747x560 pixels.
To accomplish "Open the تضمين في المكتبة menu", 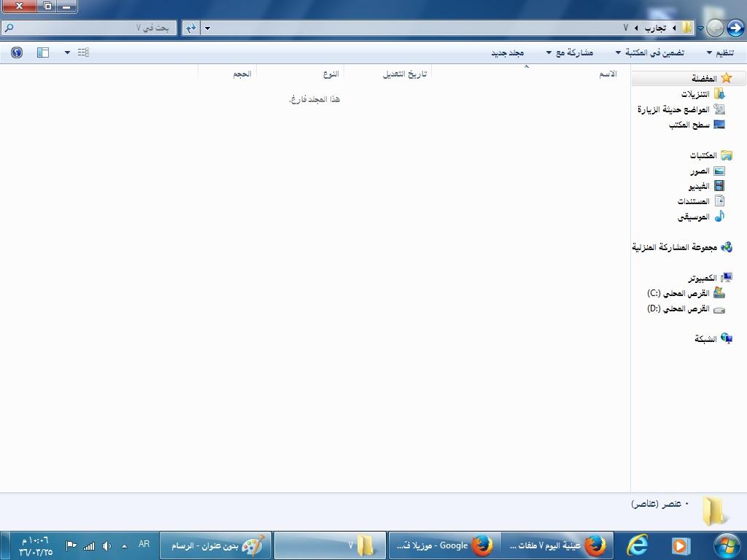I will [650, 52].
